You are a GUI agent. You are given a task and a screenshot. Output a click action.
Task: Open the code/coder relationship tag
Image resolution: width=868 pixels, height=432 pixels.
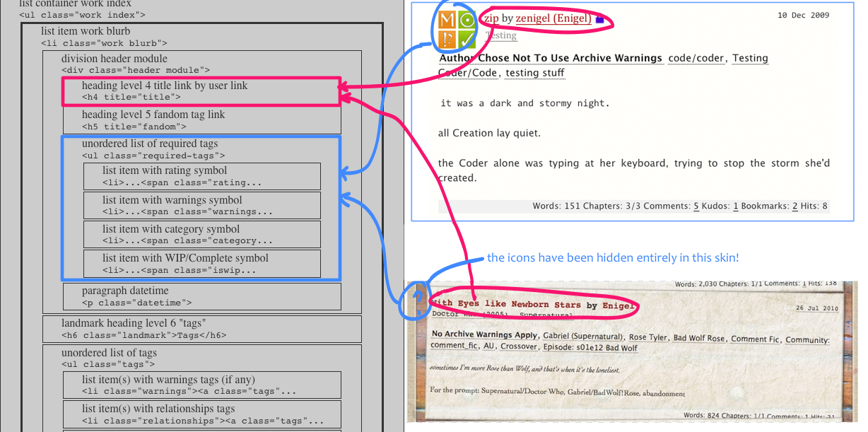(697, 58)
